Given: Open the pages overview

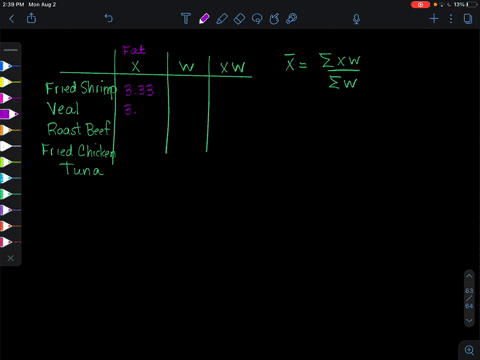Looking at the screenshot, I should (x=468, y=19).
